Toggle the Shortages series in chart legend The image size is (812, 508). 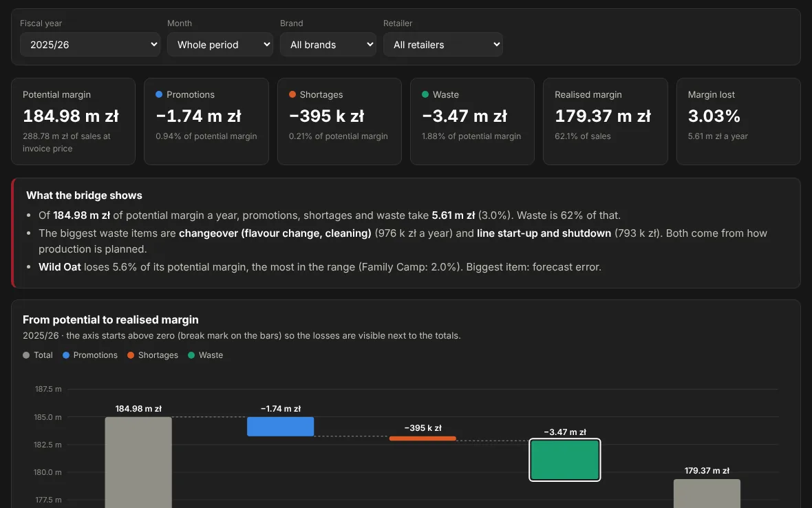point(153,355)
